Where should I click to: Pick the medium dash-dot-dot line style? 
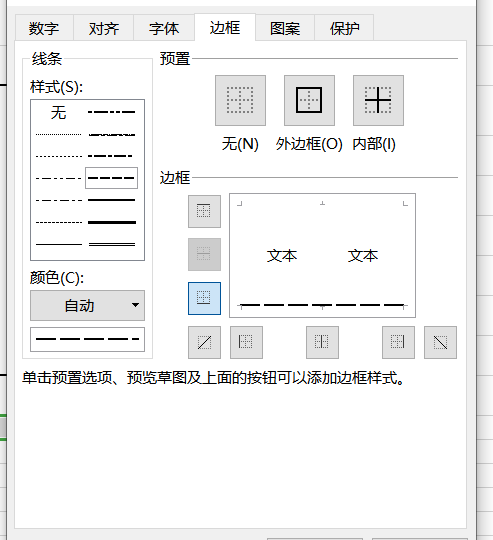(x=112, y=112)
